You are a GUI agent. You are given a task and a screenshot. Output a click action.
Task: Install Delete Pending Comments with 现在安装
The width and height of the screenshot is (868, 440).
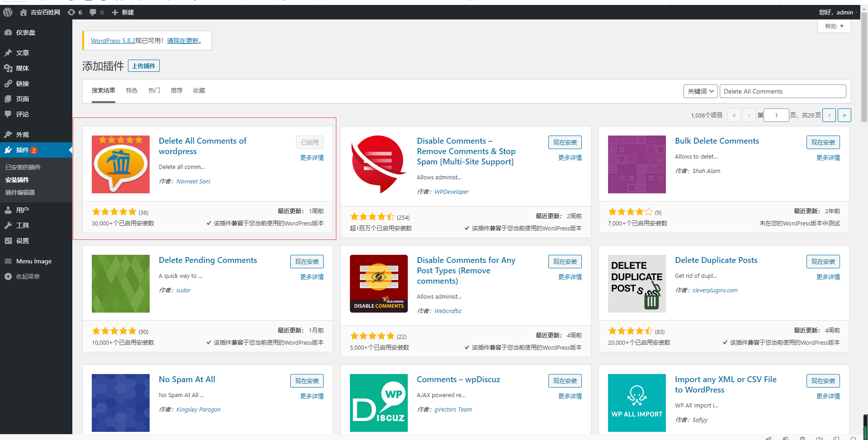pos(307,262)
